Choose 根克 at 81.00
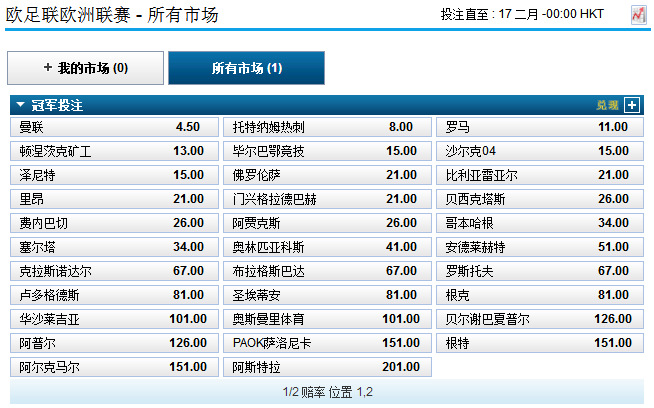This screenshot has width=654, height=408. click(540, 295)
